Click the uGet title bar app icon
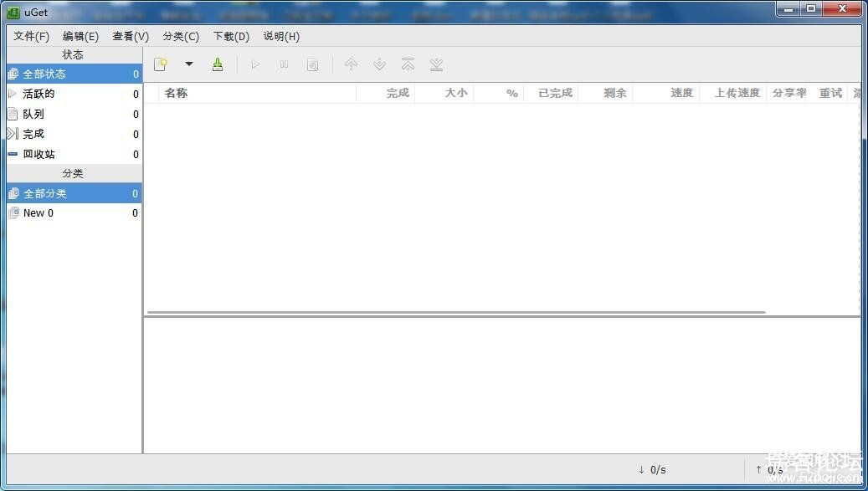Screen dimensions: 868x491 pos(13,12)
